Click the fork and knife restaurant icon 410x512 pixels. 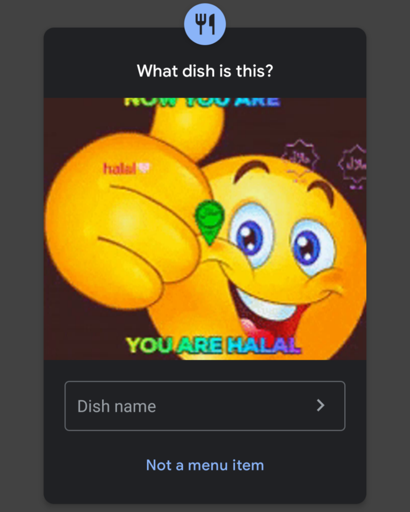tap(205, 24)
